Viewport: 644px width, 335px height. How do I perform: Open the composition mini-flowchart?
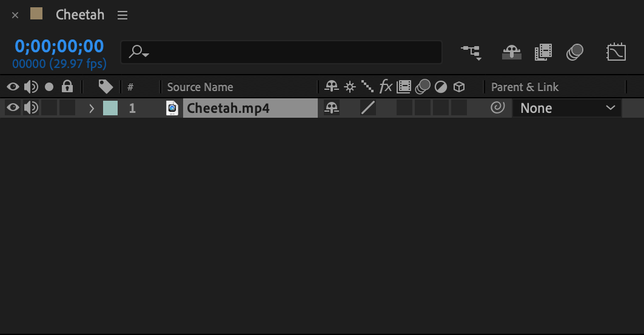tap(471, 52)
